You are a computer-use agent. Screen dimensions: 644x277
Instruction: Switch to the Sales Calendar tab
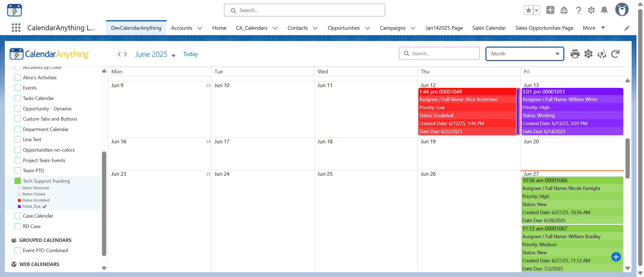(489, 28)
